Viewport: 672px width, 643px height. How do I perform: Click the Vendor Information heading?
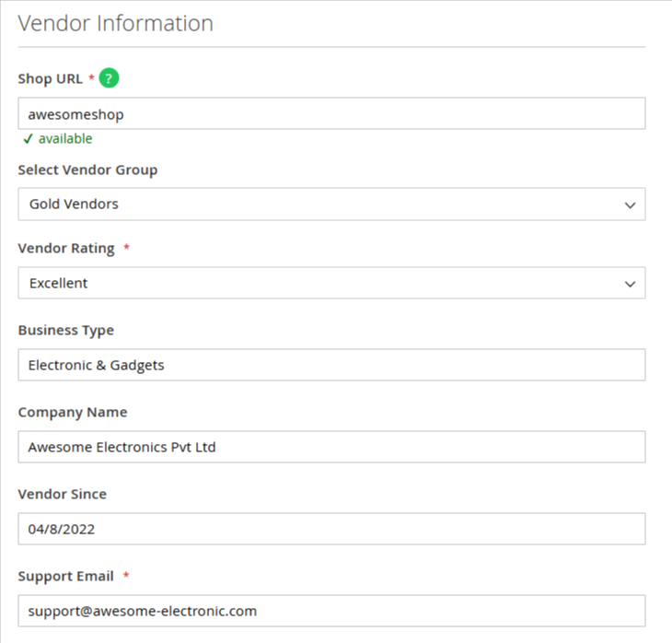click(116, 23)
